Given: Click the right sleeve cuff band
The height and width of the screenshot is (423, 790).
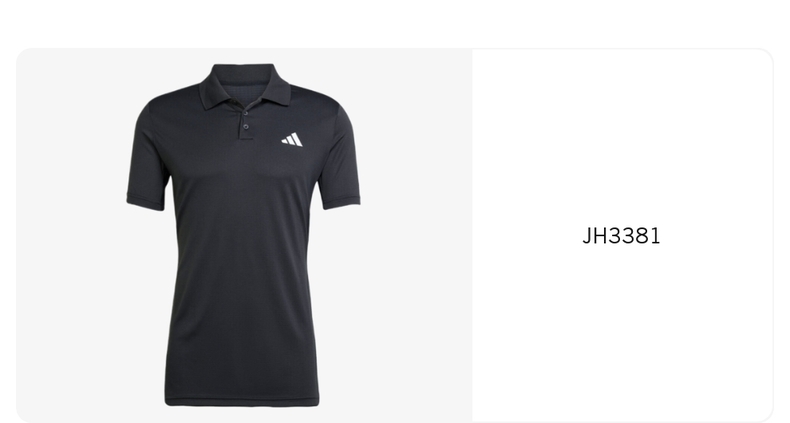Looking at the screenshot, I should pyautogui.click(x=342, y=201).
